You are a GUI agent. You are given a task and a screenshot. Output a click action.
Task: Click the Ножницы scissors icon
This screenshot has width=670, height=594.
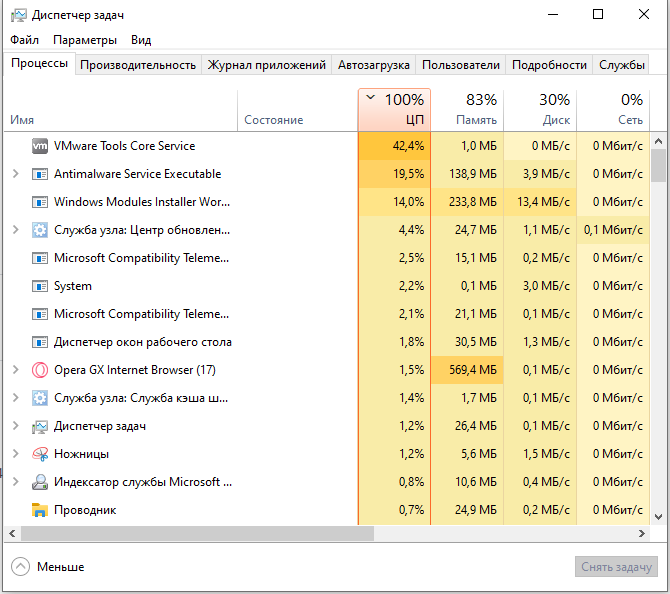click(x=40, y=454)
